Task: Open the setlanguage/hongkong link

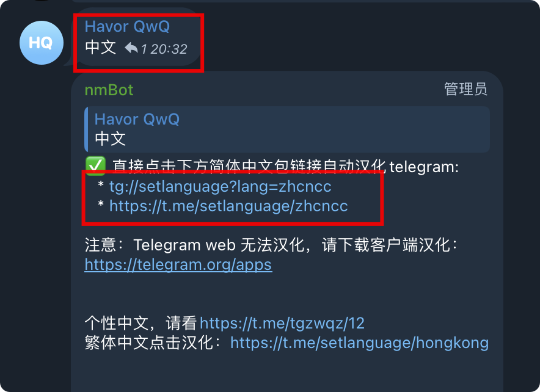Action: coord(360,343)
